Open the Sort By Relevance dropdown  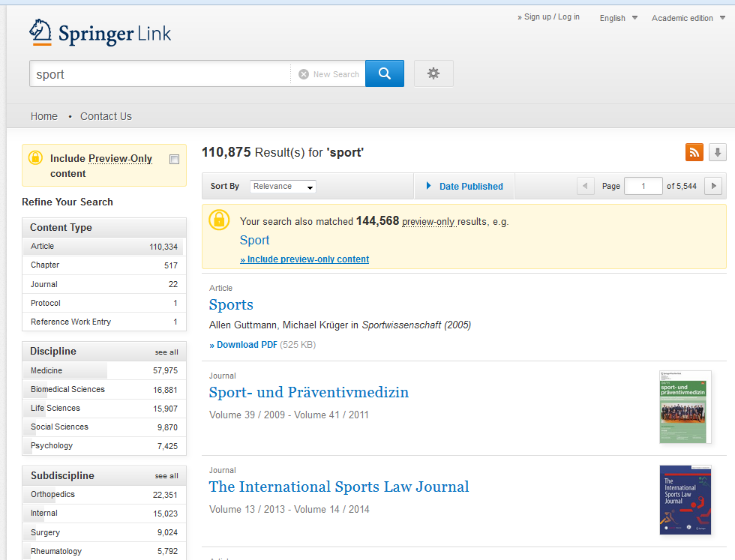(283, 187)
